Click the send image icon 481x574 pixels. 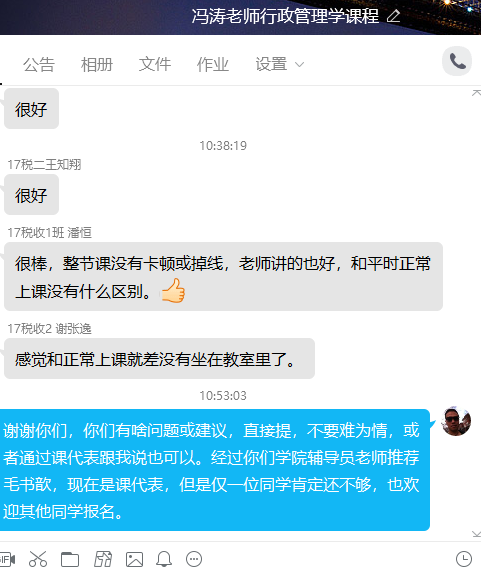coord(134,559)
